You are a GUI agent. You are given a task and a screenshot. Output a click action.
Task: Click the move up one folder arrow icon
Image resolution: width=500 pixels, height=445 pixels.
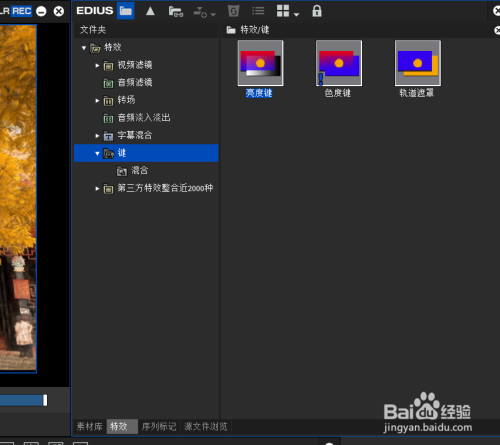(x=150, y=11)
